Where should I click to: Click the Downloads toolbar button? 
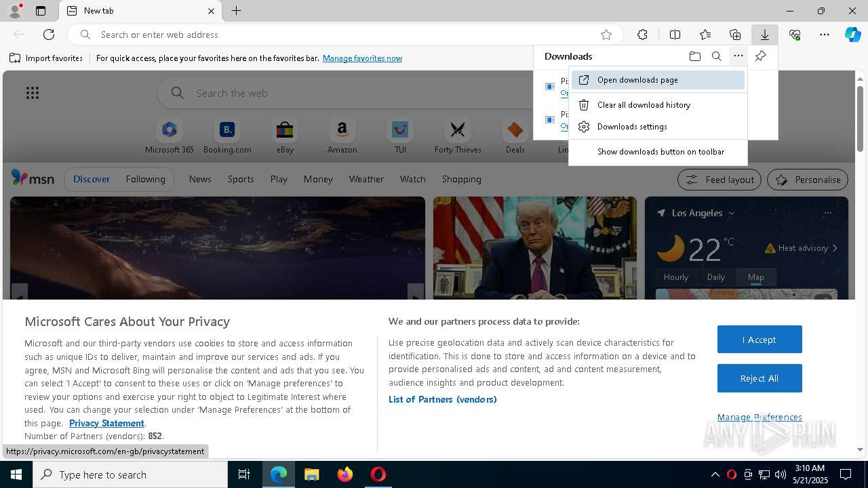tap(764, 35)
